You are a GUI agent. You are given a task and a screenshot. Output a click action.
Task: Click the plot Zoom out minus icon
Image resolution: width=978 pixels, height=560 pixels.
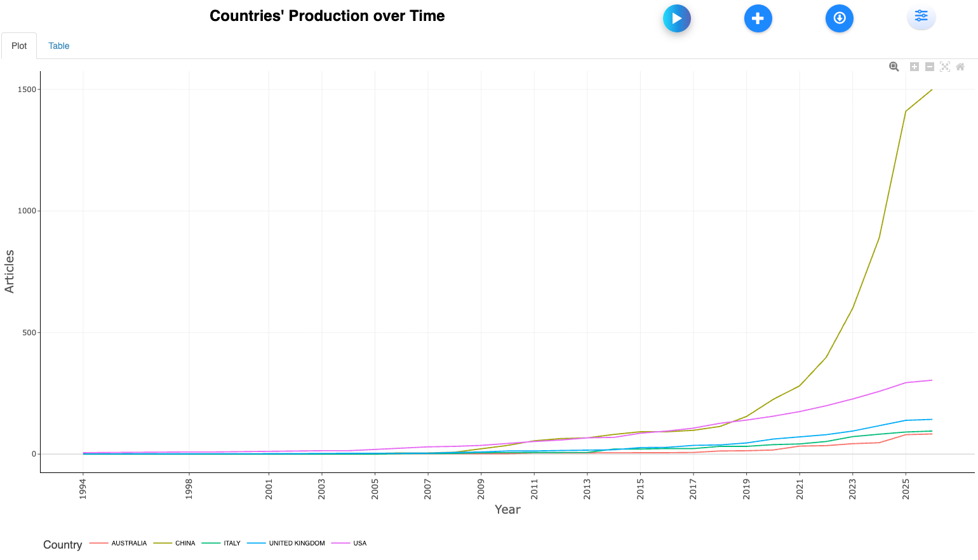930,67
